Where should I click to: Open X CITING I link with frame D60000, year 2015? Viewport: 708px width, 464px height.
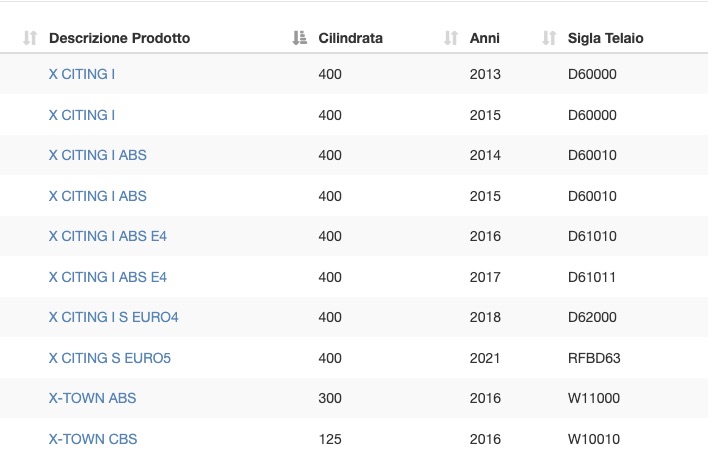click(82, 115)
